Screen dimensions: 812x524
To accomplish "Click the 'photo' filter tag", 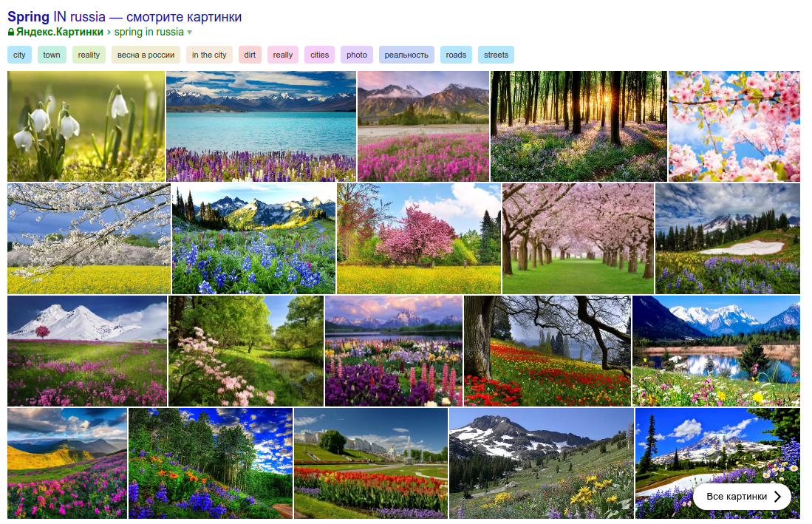I will pyautogui.click(x=357, y=55).
